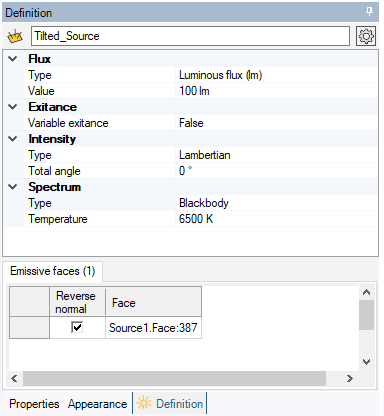Click the horizontal scrollbar left arrow

coord(14,379)
